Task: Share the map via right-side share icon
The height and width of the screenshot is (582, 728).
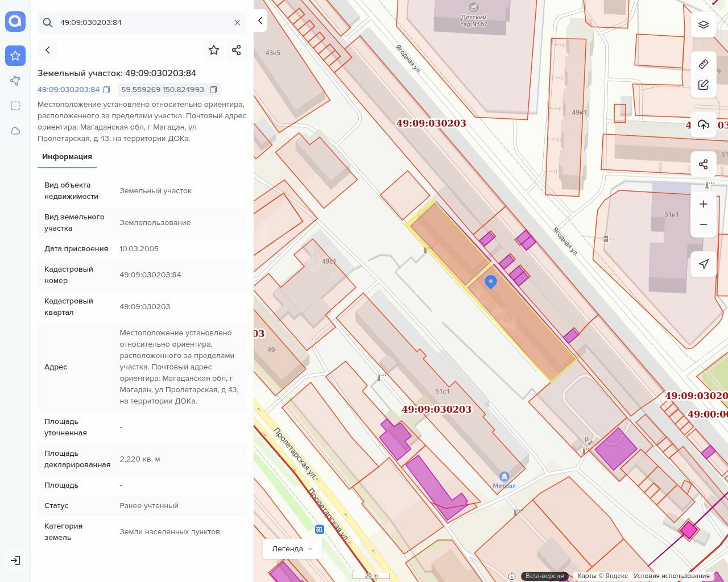Action: tap(704, 165)
